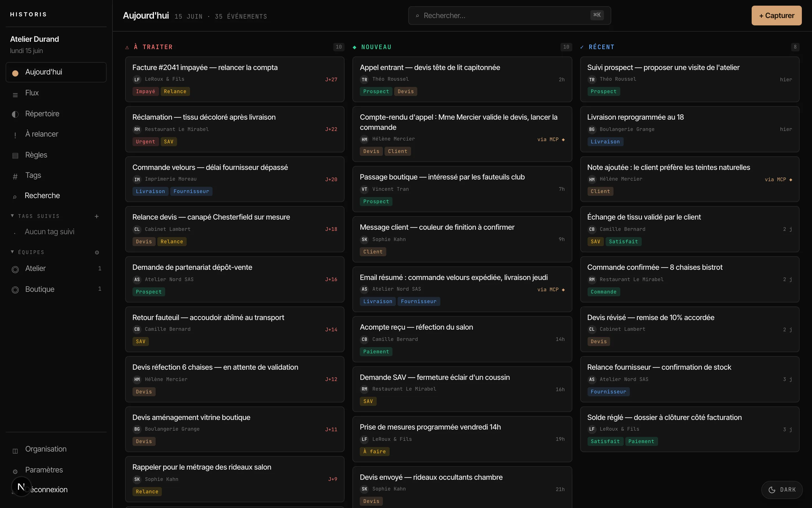This screenshot has width=812, height=508.
Task: Click the Répertoire half-circle icon
Action: (x=15, y=114)
